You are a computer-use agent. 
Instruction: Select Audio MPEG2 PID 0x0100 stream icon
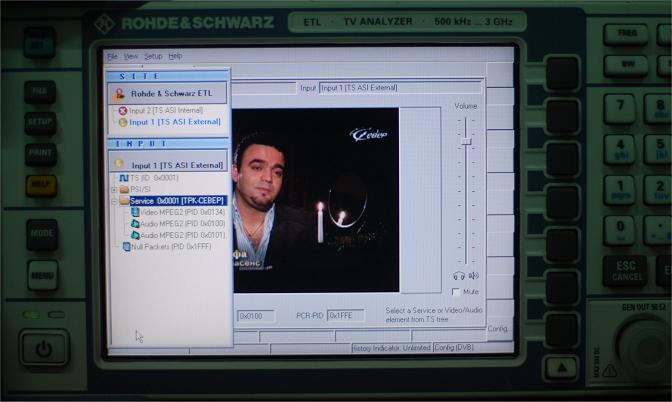tap(134, 224)
